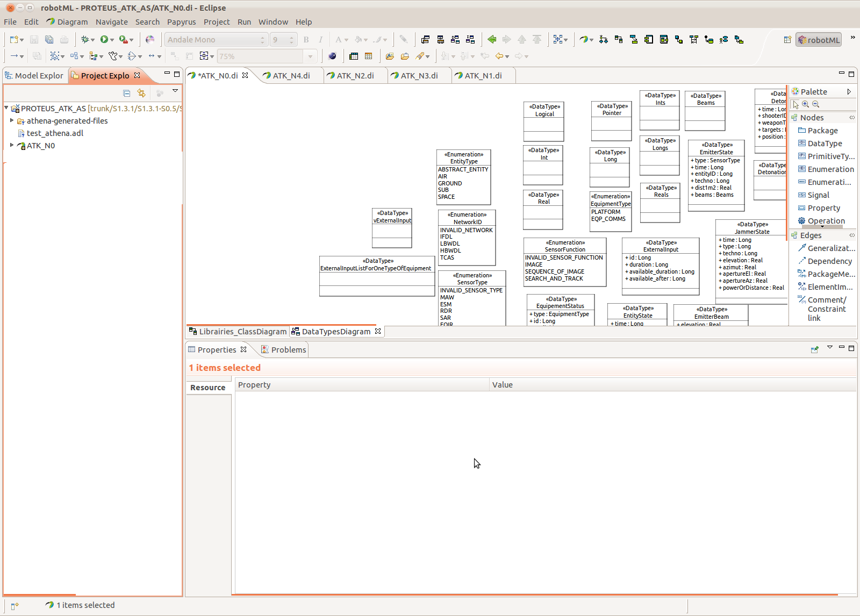Pick the Generalization edge tool
The height and width of the screenshot is (616, 860).
coord(826,248)
